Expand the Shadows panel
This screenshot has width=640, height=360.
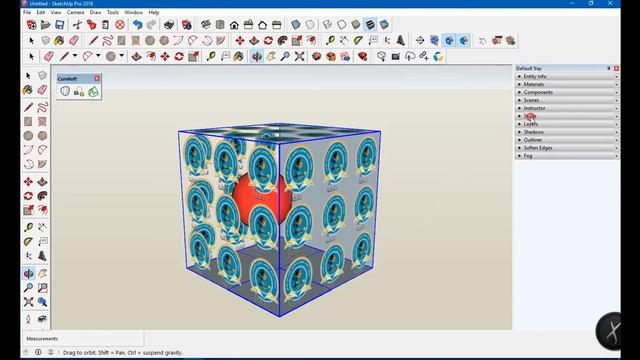tap(567, 132)
